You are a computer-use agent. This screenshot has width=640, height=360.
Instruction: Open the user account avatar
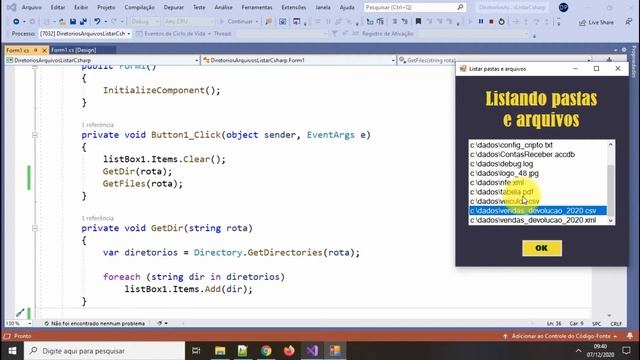point(563,7)
